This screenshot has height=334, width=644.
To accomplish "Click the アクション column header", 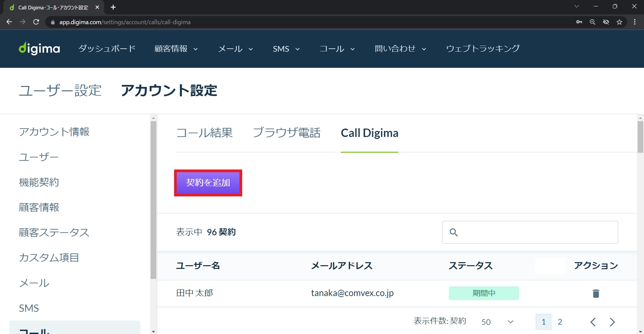I will (x=596, y=266).
